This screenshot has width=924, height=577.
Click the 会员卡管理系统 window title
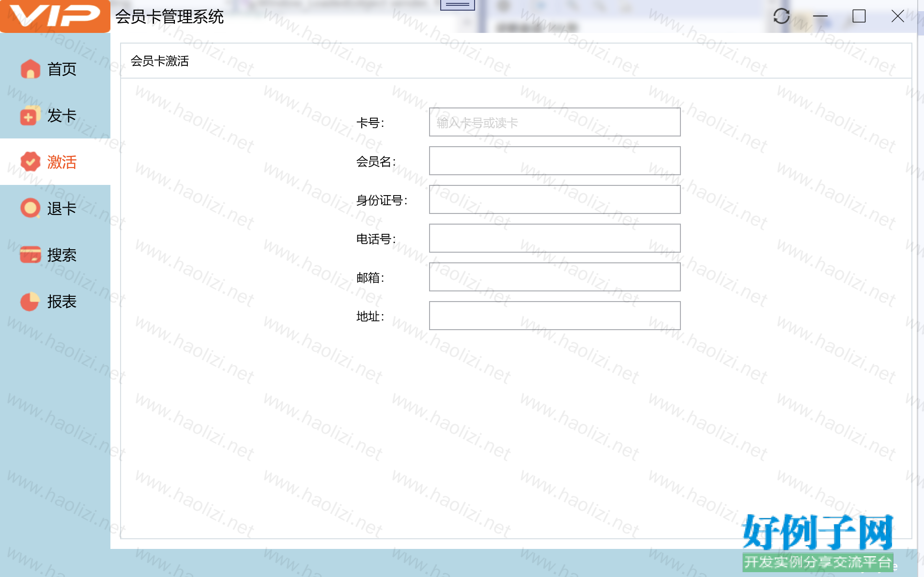pyautogui.click(x=169, y=16)
